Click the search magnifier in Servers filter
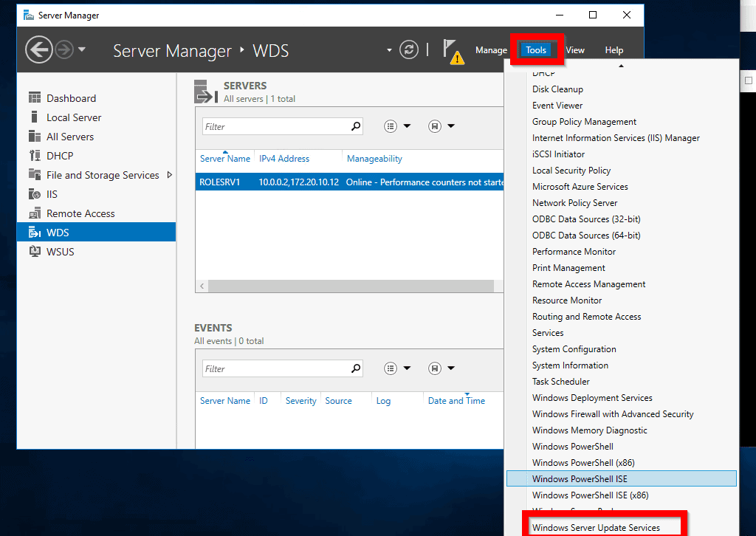 pyautogui.click(x=356, y=126)
